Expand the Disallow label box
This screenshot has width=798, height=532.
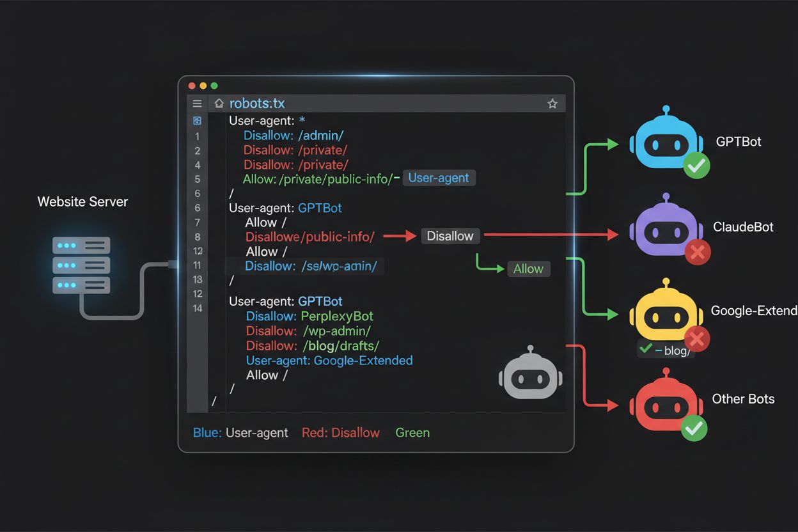point(450,236)
